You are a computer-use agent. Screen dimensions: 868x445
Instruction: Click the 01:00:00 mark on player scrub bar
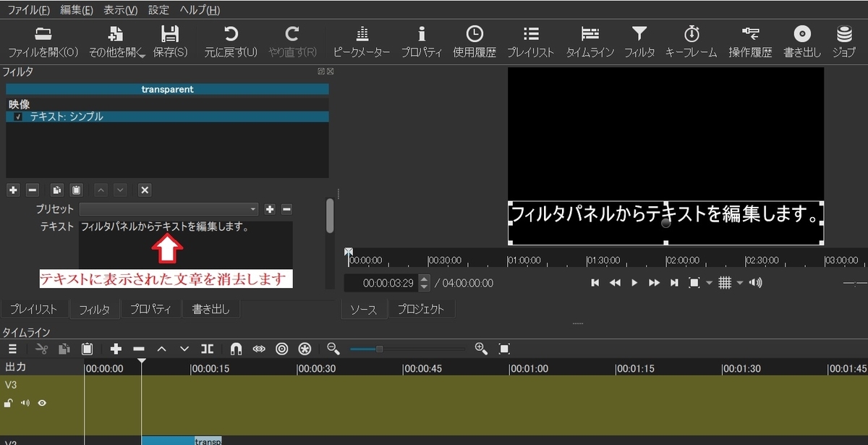coord(524,260)
